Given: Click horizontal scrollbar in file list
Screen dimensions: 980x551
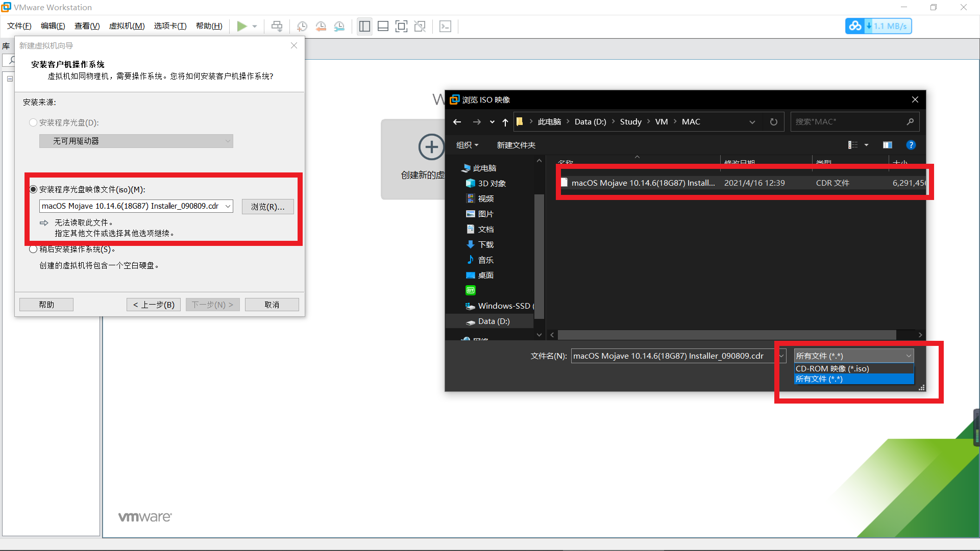Looking at the screenshot, I should [x=727, y=335].
